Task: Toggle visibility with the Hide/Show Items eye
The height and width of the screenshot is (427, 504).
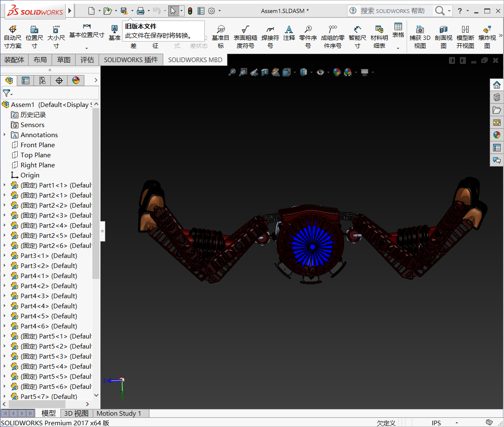Action: pos(320,72)
